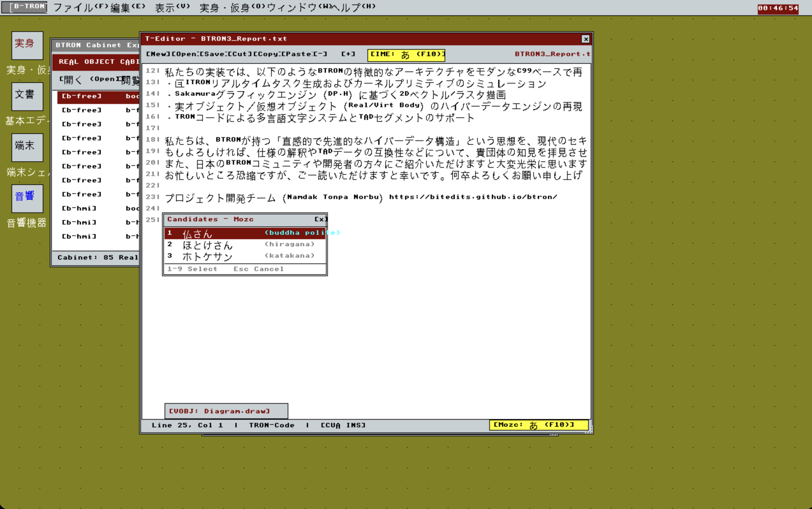The image size is (812, 509).
Task: Open the github.io/btron URL
Action: coord(473,197)
